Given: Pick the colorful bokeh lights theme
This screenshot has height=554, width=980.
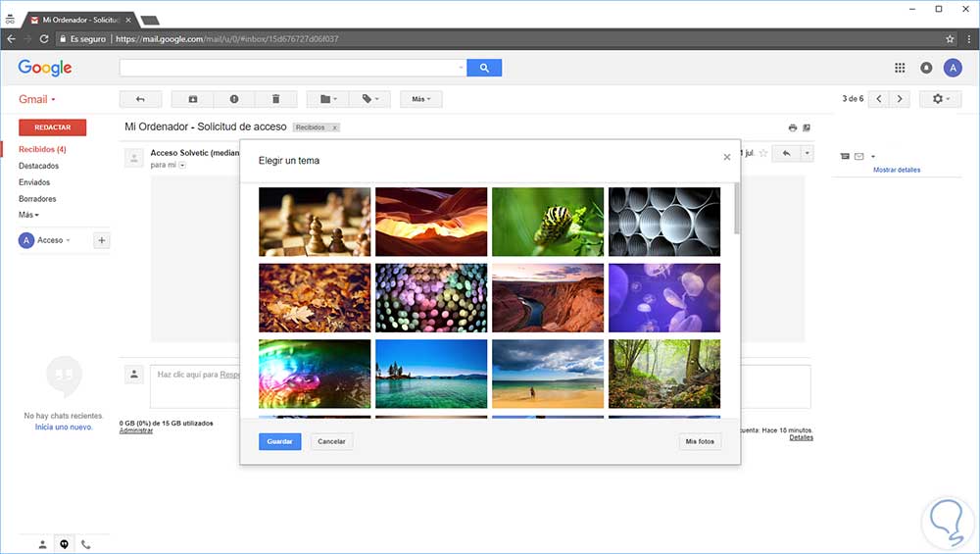Looking at the screenshot, I should coord(431,298).
